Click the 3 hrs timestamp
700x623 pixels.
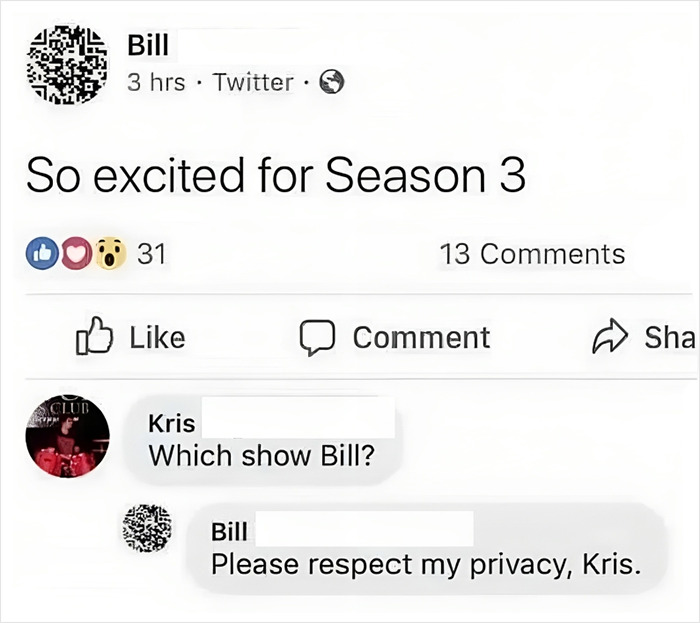(156, 83)
